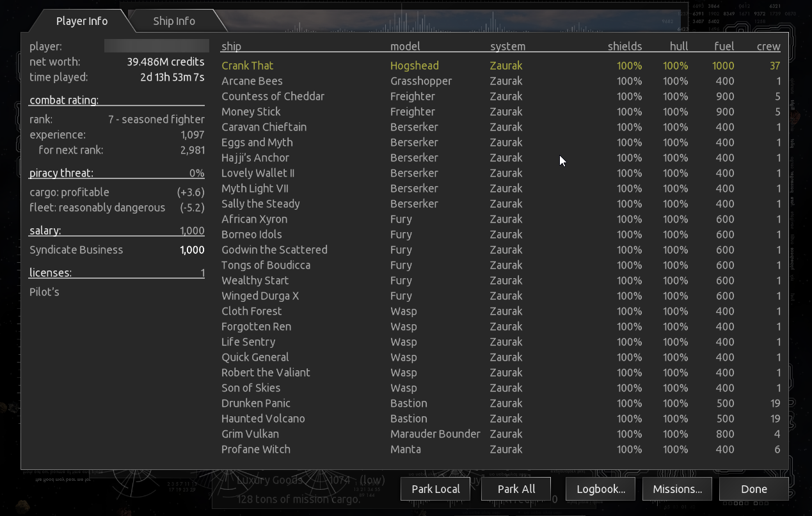Click the Hogshead model cell
This screenshot has width=812, height=516.
click(x=415, y=66)
